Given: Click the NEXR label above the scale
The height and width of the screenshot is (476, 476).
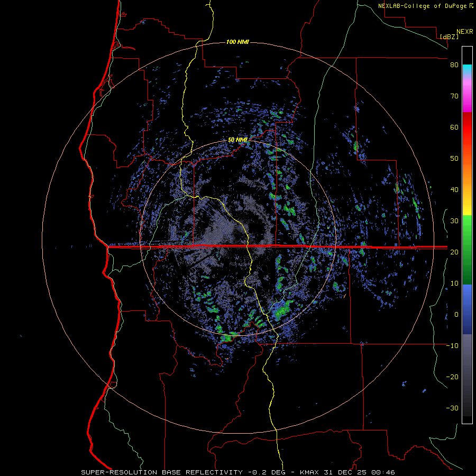Looking at the screenshot, I should click(x=465, y=32).
